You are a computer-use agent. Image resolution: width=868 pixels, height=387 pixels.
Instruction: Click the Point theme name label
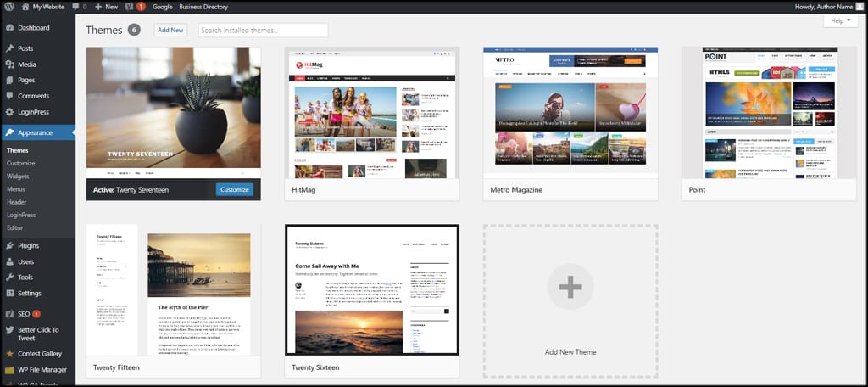(x=697, y=189)
